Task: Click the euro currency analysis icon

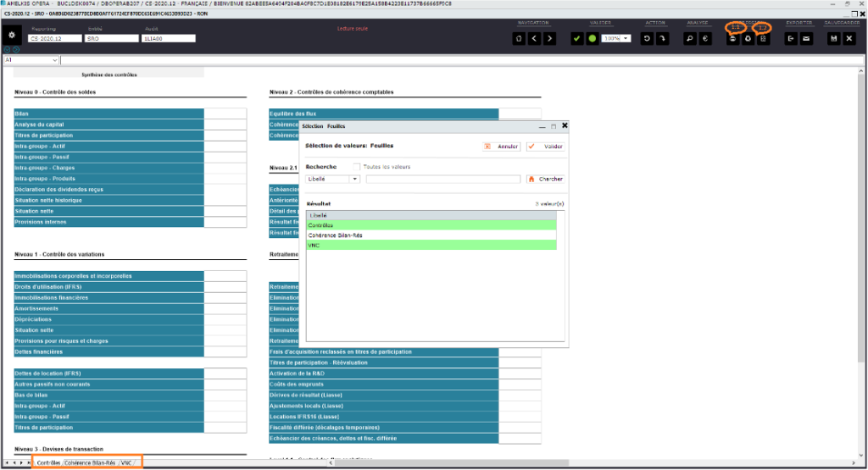Action: click(705, 39)
